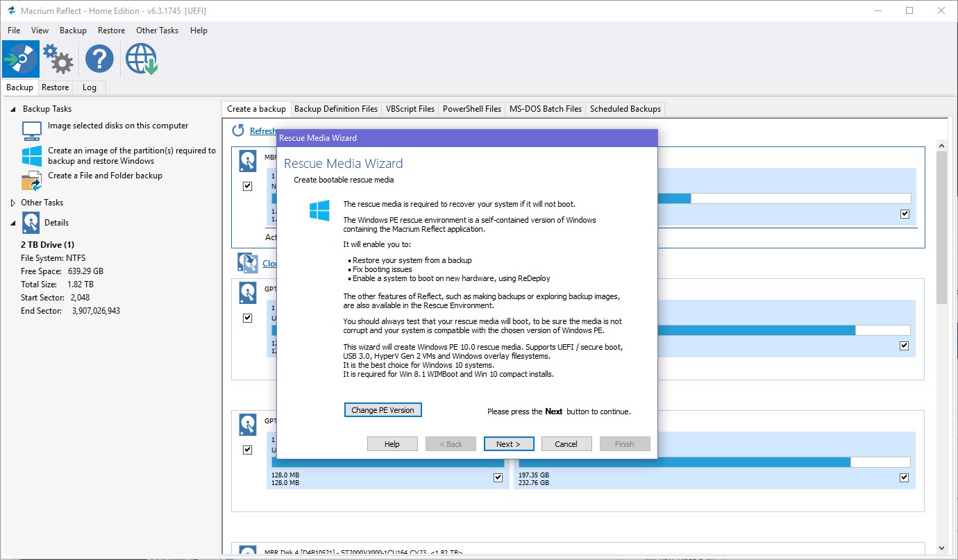This screenshot has width=958, height=560.
Task: Toggle the 128.0 MB partition checkbox
Action: (498, 477)
